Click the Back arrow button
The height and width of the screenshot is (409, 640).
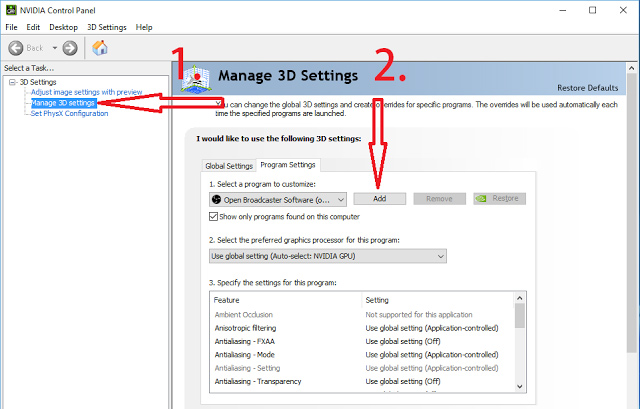point(18,48)
